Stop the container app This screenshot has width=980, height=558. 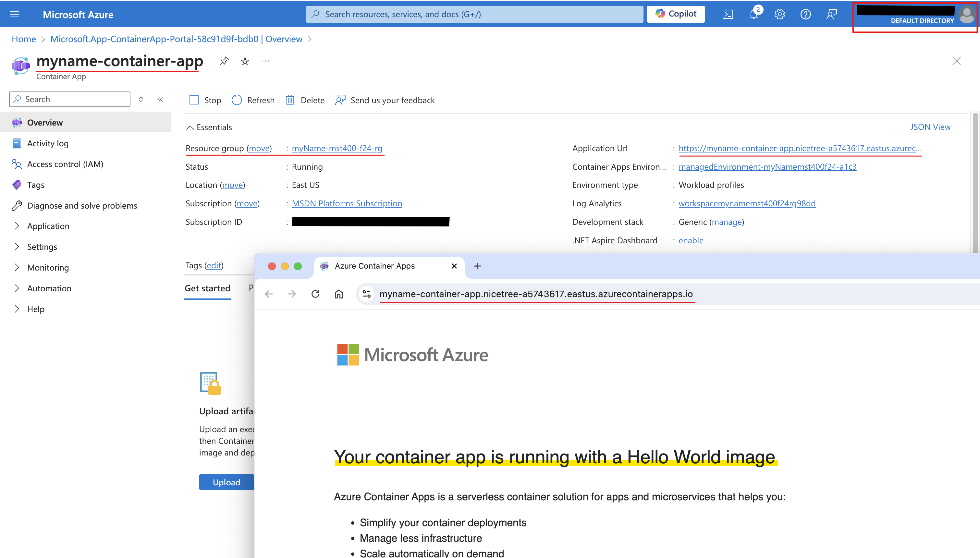(205, 100)
